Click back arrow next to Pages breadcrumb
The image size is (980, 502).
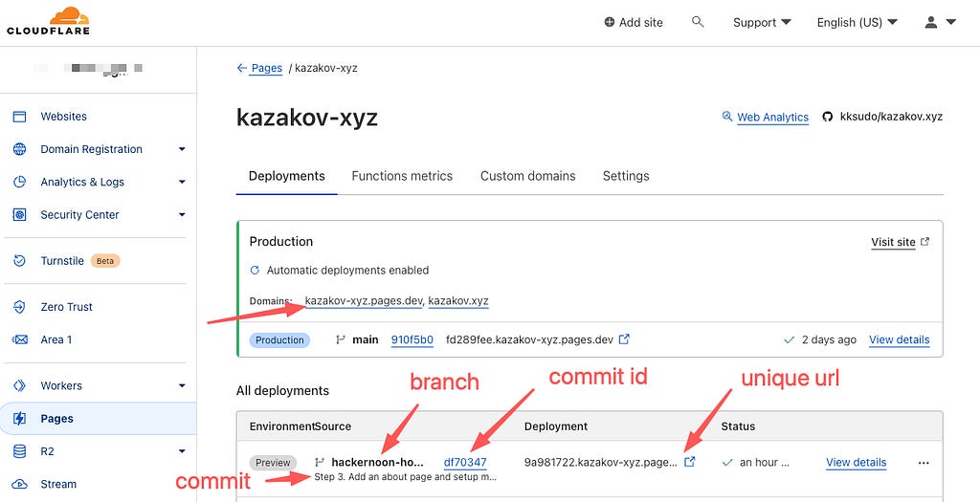[x=242, y=68]
